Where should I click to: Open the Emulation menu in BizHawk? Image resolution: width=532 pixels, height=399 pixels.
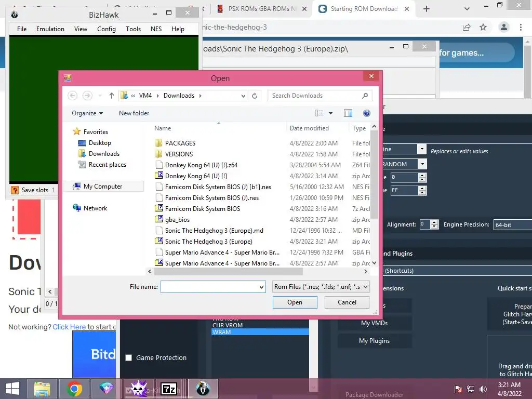click(50, 29)
